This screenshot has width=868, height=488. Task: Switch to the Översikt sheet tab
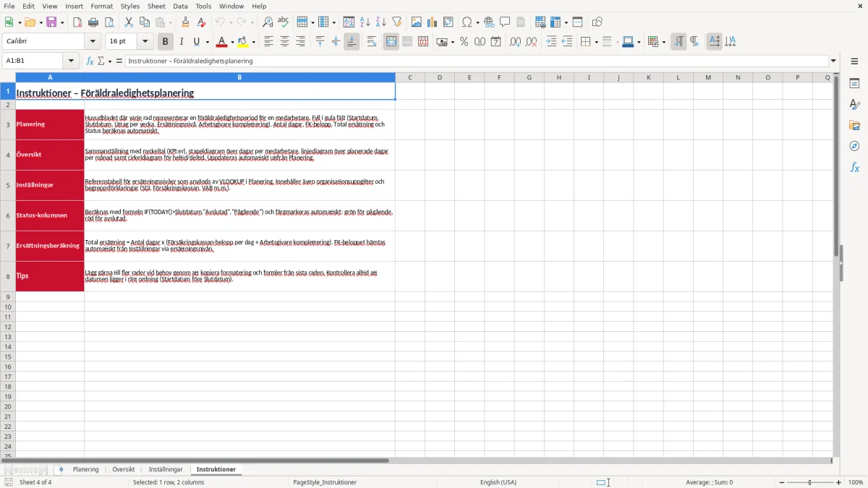[x=124, y=470]
